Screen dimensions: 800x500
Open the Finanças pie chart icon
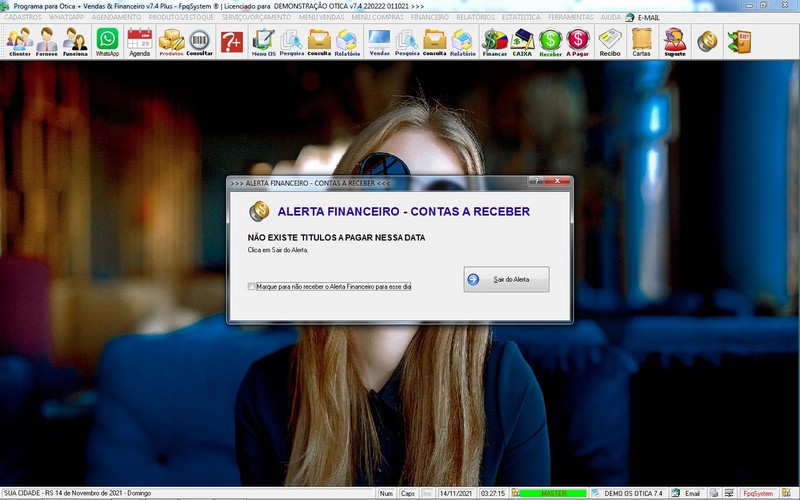(494, 42)
